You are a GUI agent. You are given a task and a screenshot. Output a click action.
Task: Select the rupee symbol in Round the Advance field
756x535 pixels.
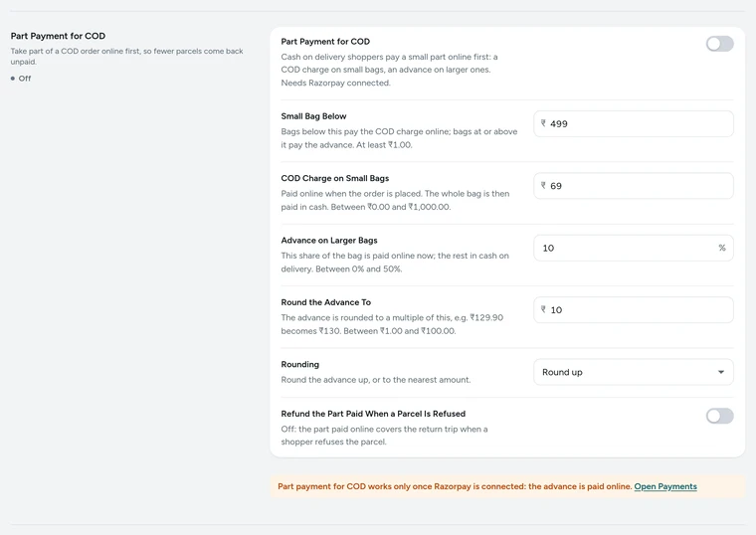[x=543, y=309]
